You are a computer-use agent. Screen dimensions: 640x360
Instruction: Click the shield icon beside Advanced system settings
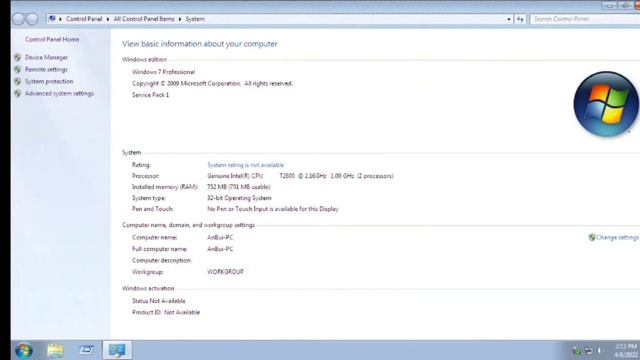point(18,93)
